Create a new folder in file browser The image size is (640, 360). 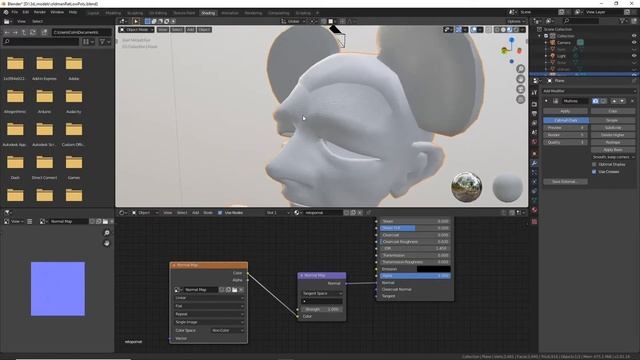click(x=44, y=32)
